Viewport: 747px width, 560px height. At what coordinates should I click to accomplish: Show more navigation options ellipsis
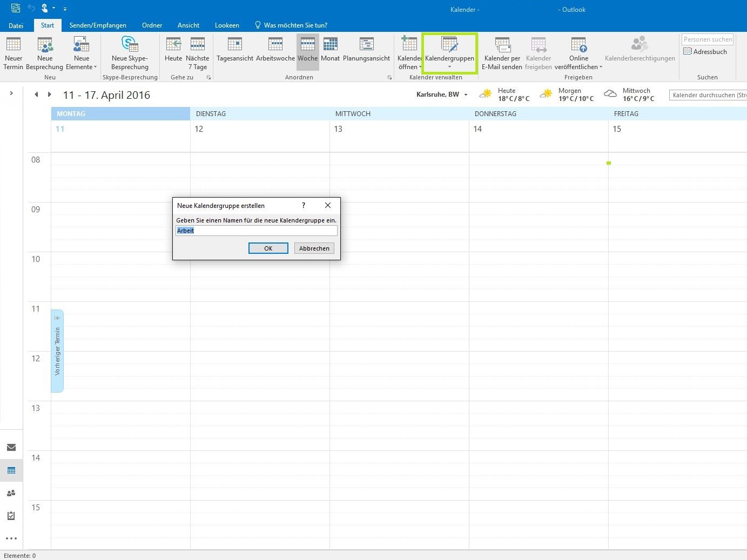pos(11,538)
